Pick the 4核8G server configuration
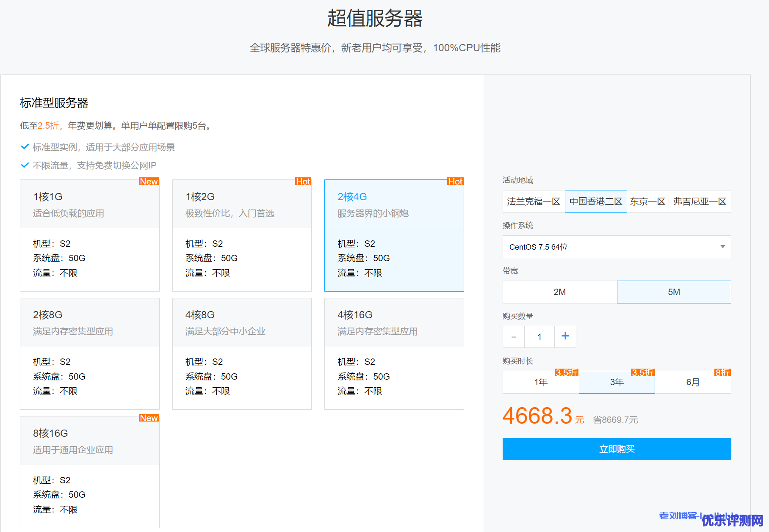The height and width of the screenshot is (532, 769). 242,353
